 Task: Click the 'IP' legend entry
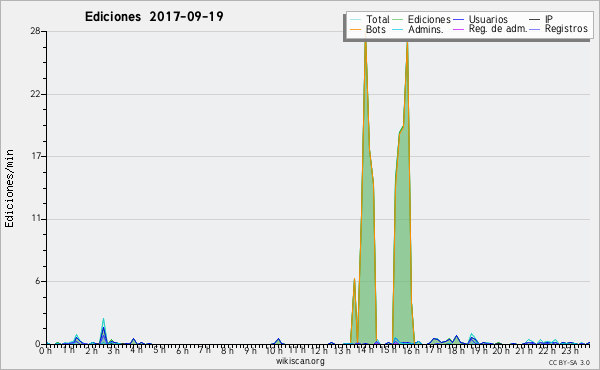click(x=549, y=19)
